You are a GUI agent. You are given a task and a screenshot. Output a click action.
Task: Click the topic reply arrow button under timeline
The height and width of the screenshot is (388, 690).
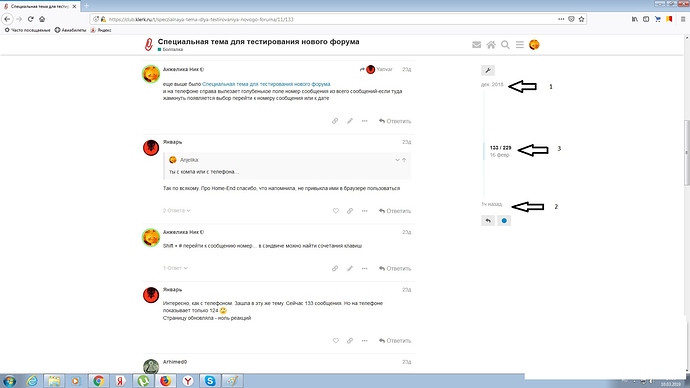488,220
